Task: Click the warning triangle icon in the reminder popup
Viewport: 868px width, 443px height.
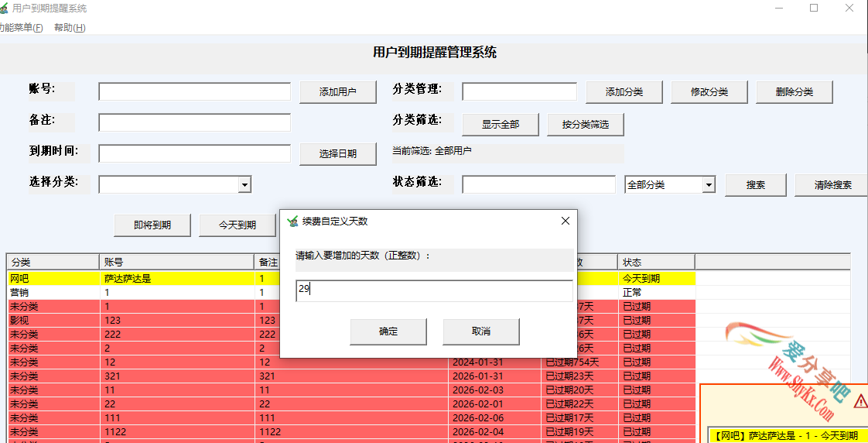Action: (861, 400)
